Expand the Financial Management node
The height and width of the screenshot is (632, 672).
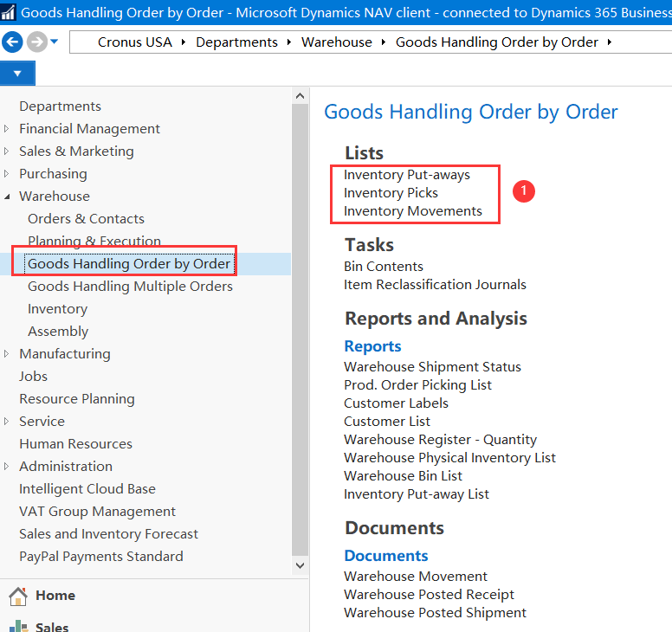[6, 128]
